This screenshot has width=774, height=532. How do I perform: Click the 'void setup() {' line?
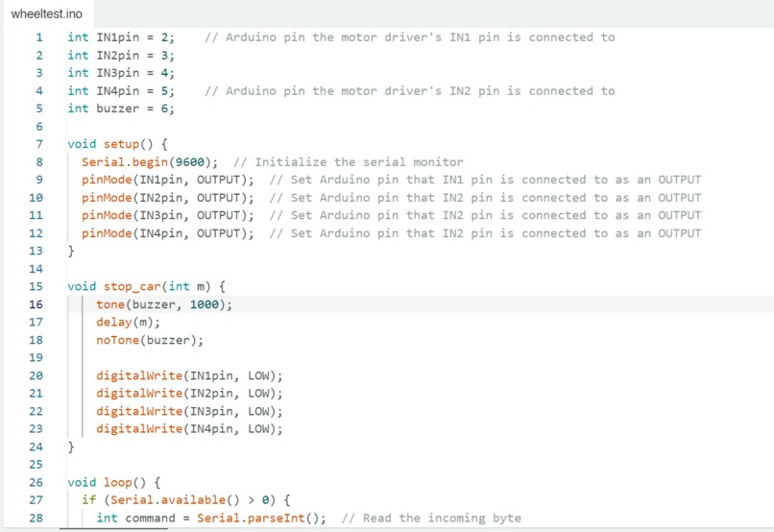point(117,144)
